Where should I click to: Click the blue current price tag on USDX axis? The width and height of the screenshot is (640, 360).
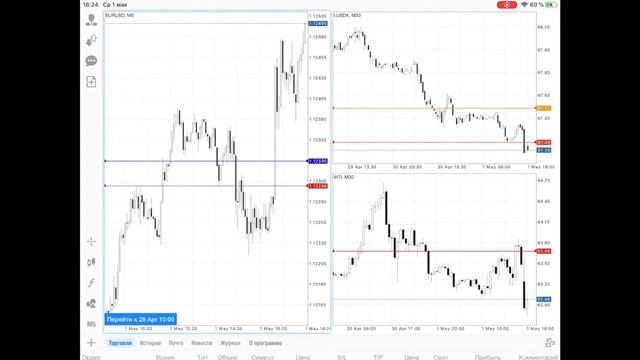[x=544, y=150]
